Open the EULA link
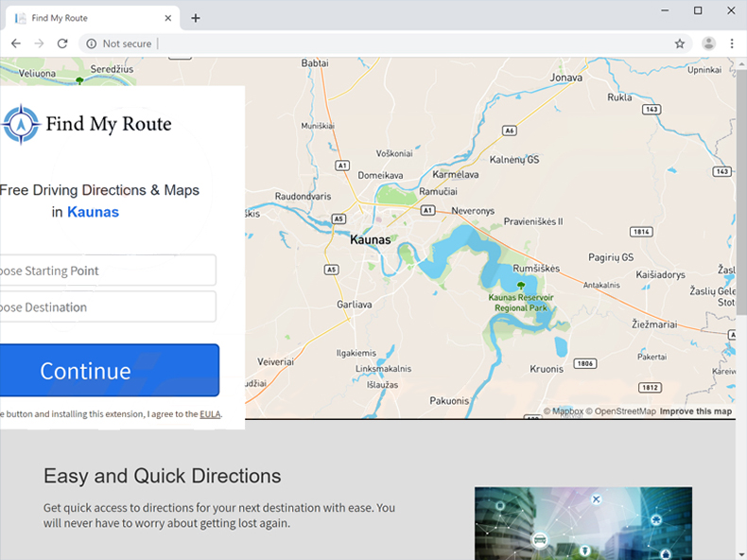This screenshot has height=560, width=747. 210,413
